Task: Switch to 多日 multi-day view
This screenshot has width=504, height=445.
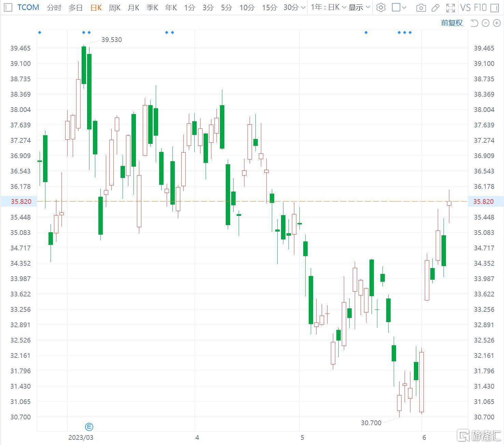Action: [x=75, y=8]
